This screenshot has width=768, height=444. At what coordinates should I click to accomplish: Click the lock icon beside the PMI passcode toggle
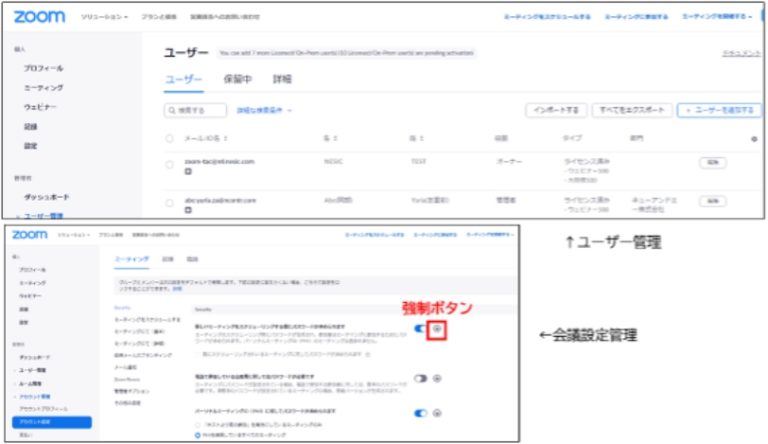point(437,412)
